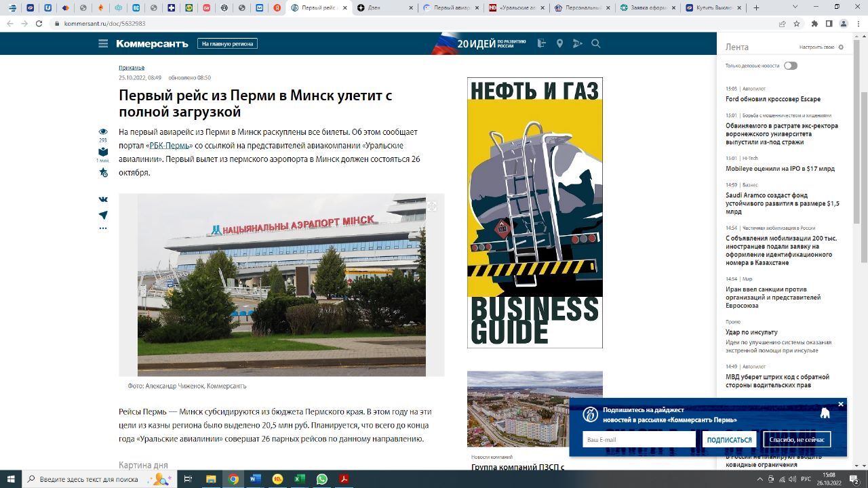Add article to favorites star icon
The image size is (868, 488).
coord(103,172)
